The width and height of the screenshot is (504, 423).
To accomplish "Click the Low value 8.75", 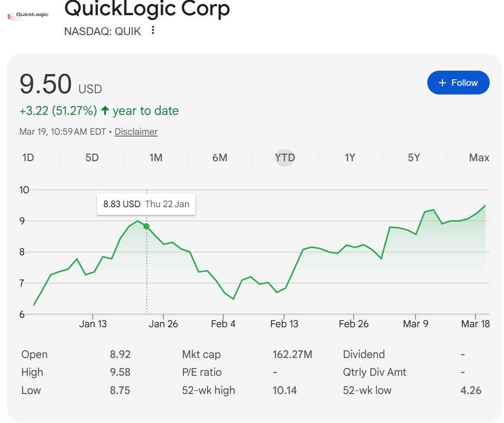I will tap(120, 390).
